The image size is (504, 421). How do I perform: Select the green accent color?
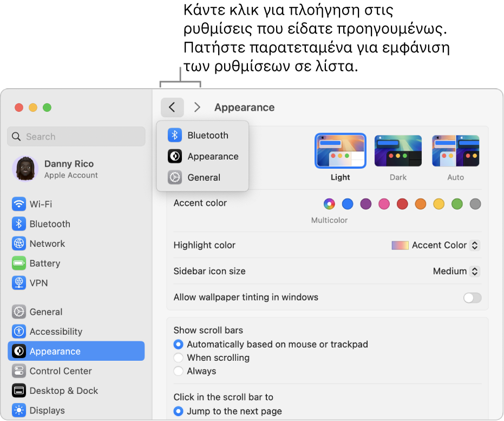tap(457, 204)
